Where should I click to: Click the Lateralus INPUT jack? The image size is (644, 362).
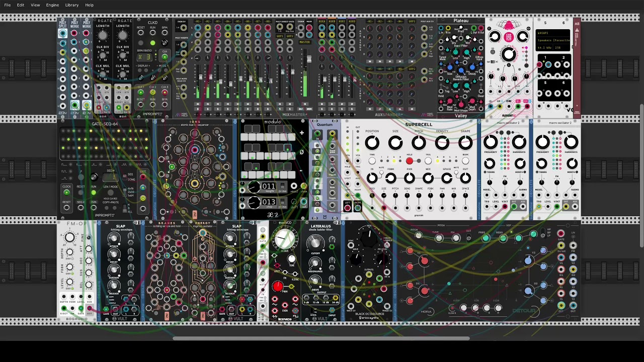tap(332, 310)
